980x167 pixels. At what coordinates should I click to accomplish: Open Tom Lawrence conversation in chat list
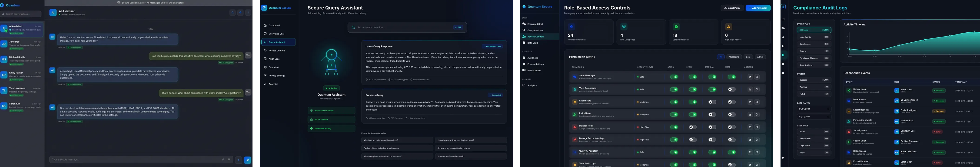pos(22,92)
